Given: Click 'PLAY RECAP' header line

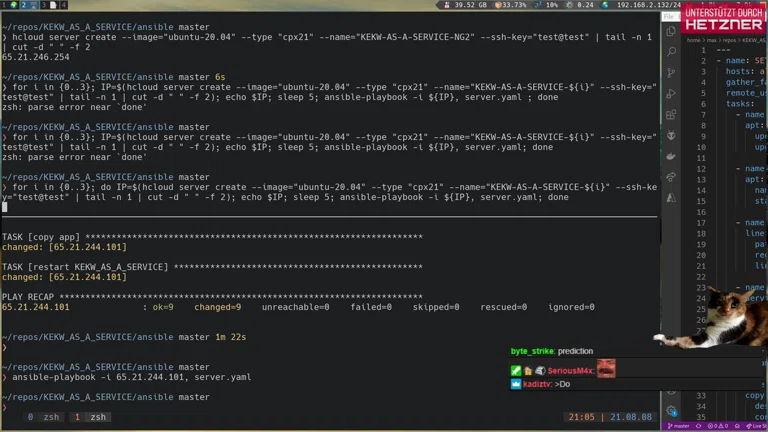Looking at the screenshot, I should [x=212, y=297].
